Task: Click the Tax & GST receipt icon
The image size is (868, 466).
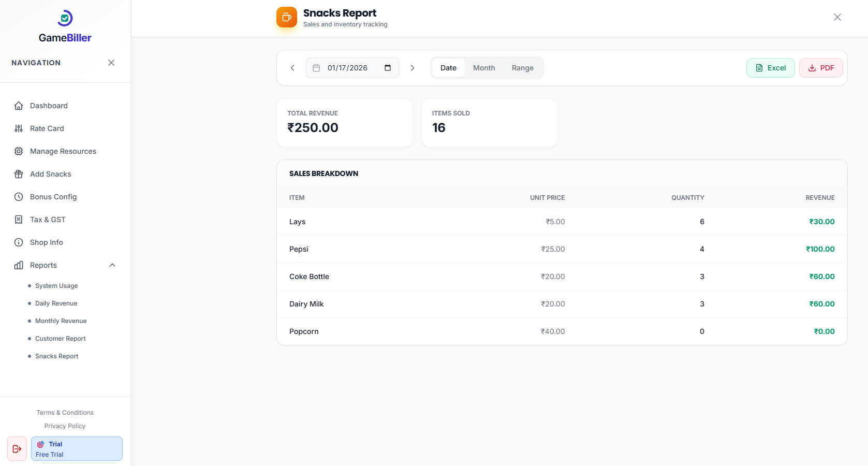Action: pyautogui.click(x=19, y=220)
